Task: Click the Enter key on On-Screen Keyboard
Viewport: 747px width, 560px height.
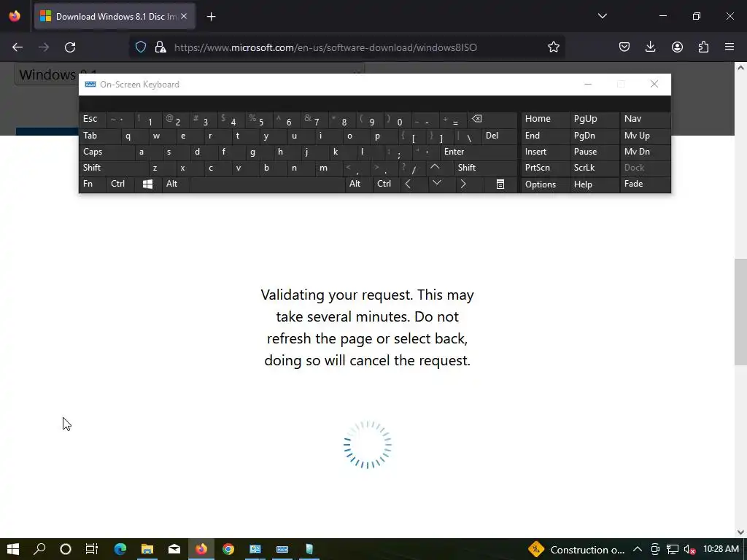Action: click(479, 152)
